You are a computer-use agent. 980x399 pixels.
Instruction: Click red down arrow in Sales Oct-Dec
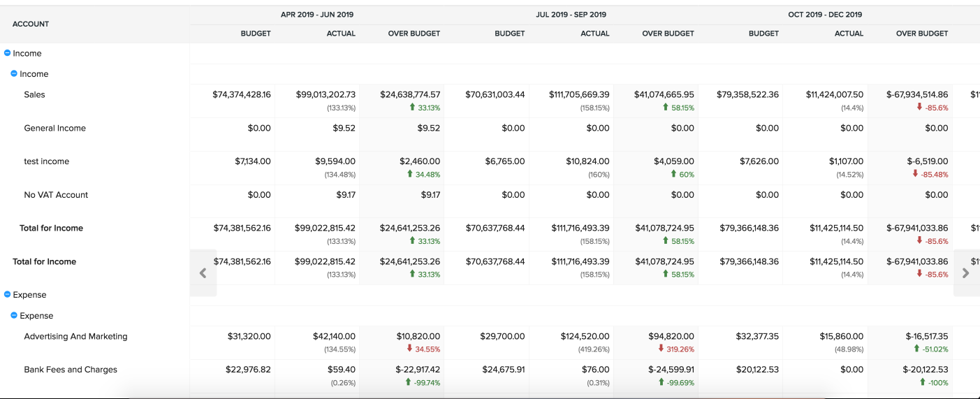920,108
